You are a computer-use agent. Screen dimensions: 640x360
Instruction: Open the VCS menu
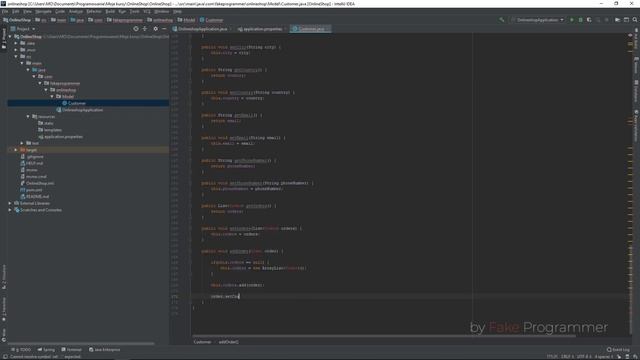tap(147, 11)
